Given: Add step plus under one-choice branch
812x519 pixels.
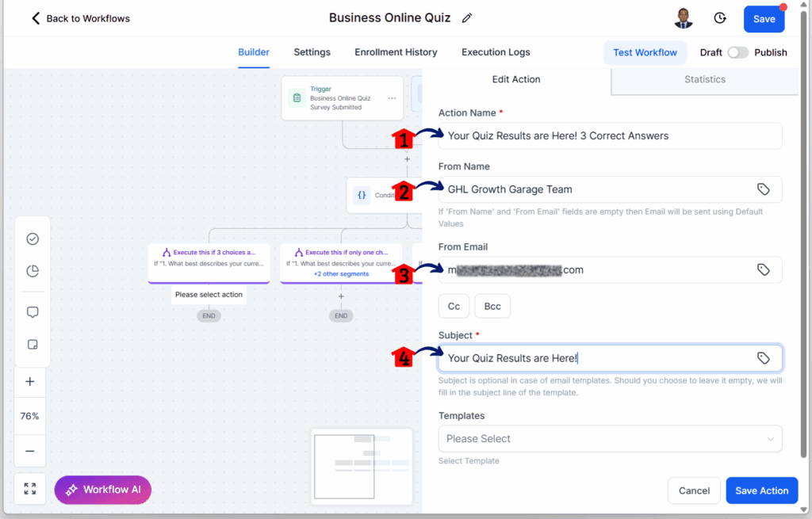Looking at the screenshot, I should coord(341,296).
